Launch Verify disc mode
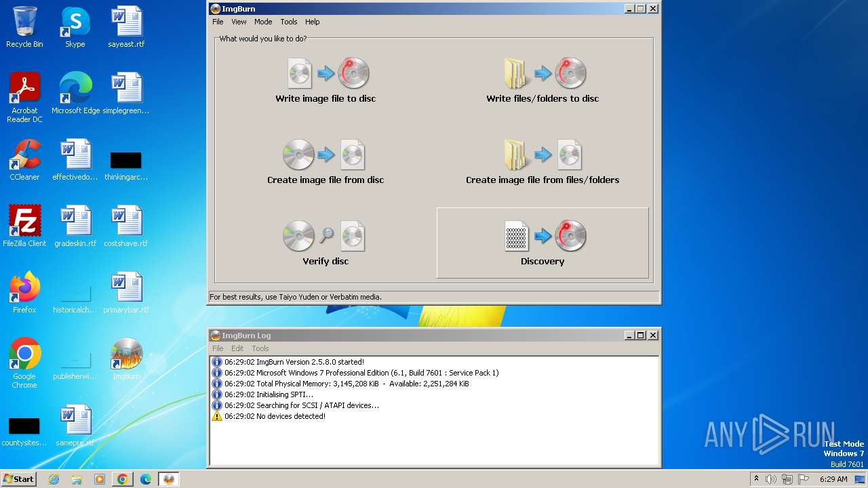This screenshot has height=488, width=868. coord(325,243)
